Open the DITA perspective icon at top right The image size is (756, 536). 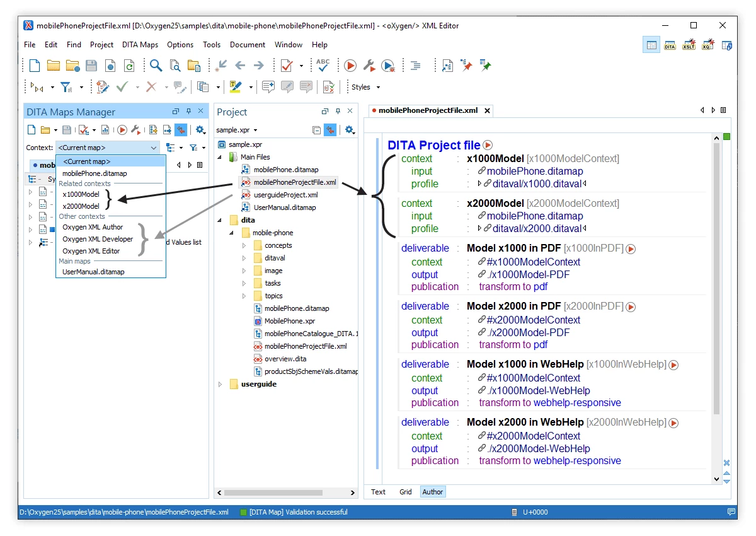tap(670, 45)
